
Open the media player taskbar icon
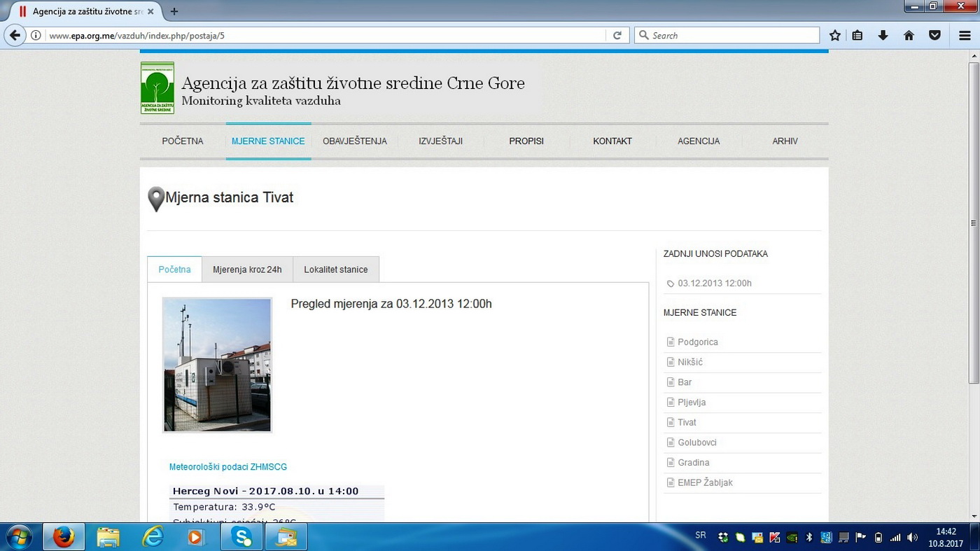(195, 537)
